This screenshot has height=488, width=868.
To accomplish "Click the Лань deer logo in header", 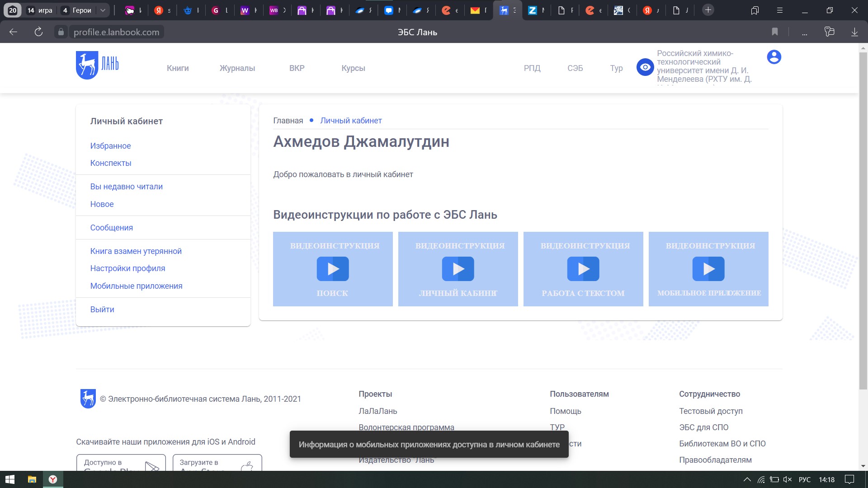I will tap(97, 66).
